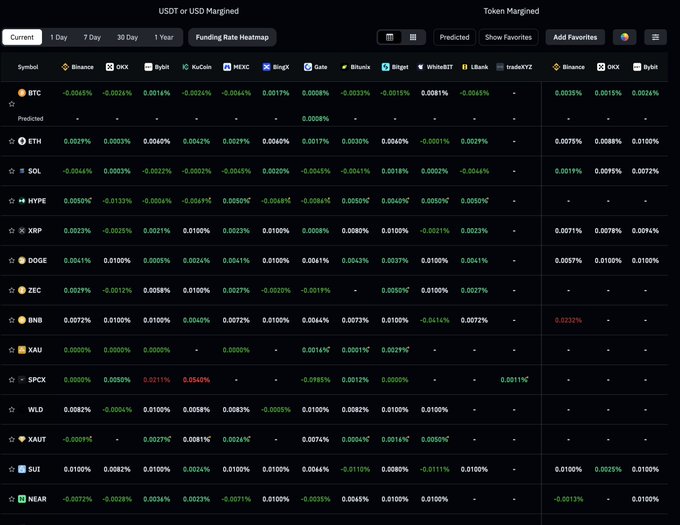Viewport: 680px width, 525px height.
Task: Click the MEXC column header
Action: tap(236, 67)
